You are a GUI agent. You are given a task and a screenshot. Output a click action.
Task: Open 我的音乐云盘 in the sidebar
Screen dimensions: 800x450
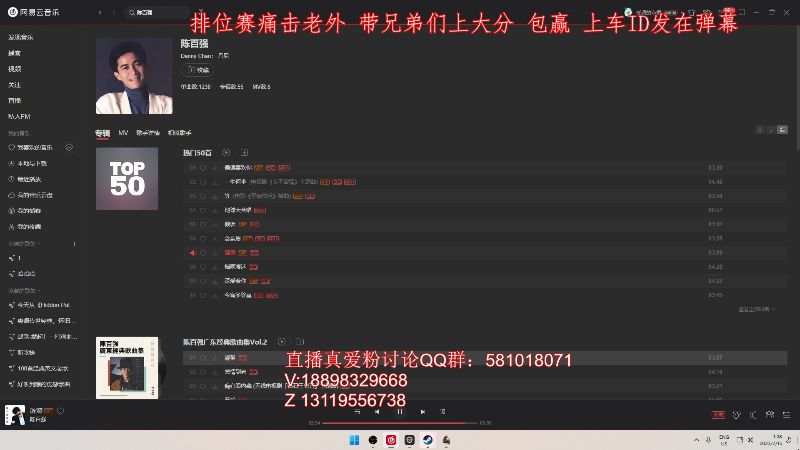31,195
